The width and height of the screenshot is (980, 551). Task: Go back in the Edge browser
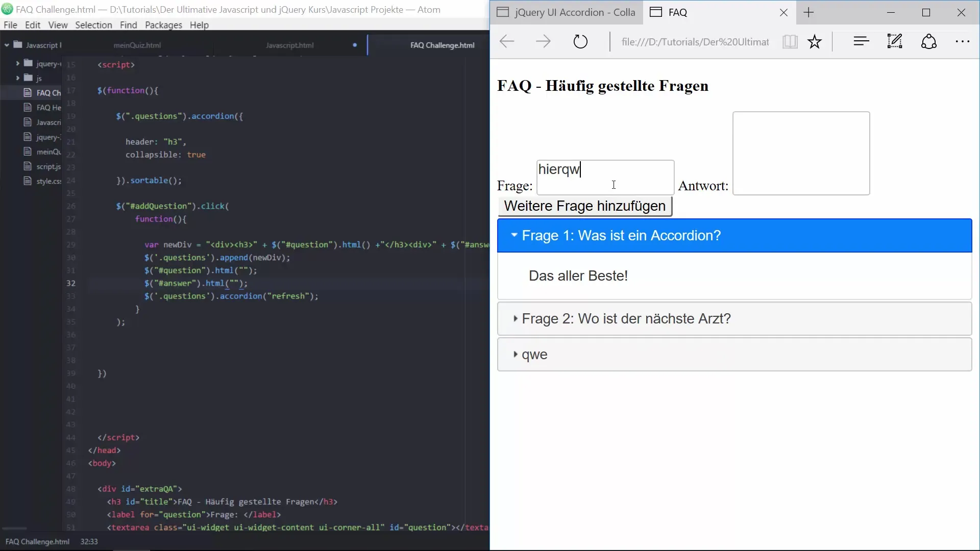tap(507, 41)
